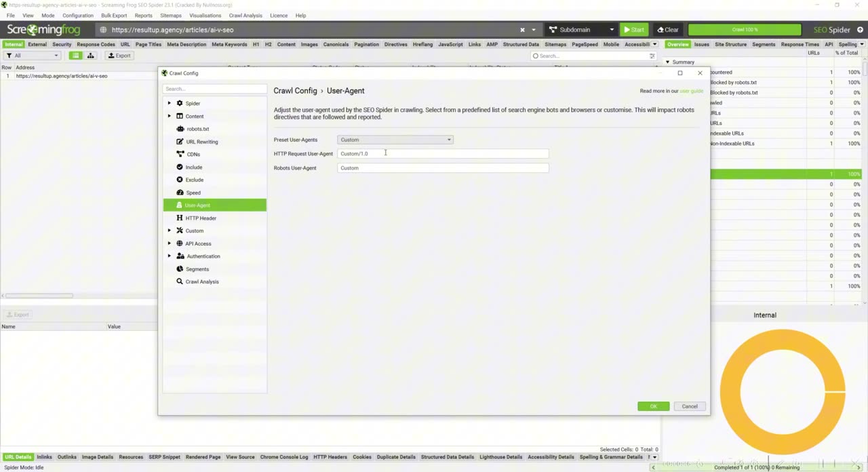Cancel the Crawl Config dialog
The image size is (868, 472).
pos(690,406)
